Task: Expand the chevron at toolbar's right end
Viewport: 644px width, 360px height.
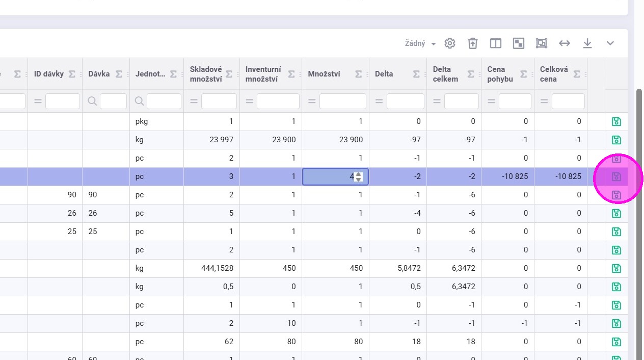Action: 610,43
